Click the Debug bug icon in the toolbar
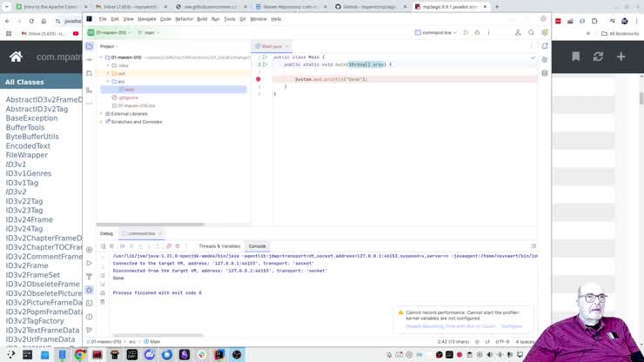This screenshot has width=644, height=362. click(476, 32)
